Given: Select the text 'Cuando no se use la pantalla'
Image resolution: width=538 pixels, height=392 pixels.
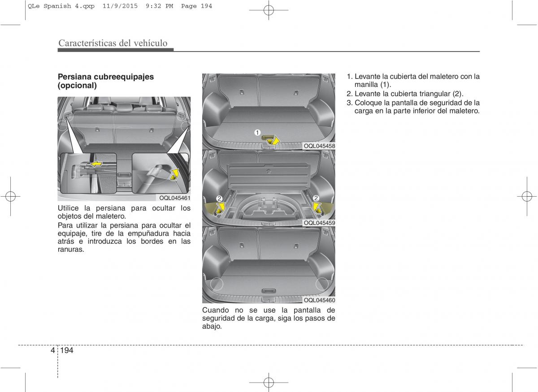Looking at the screenshot, I should point(269,318).
